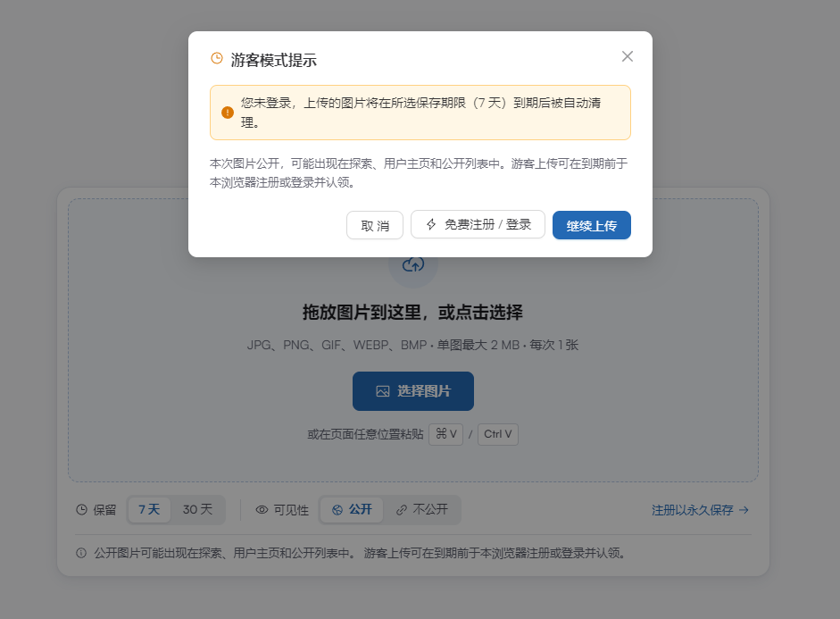Click the clock icon beside 游客模式提示
The image size is (840, 619).
pos(216,58)
